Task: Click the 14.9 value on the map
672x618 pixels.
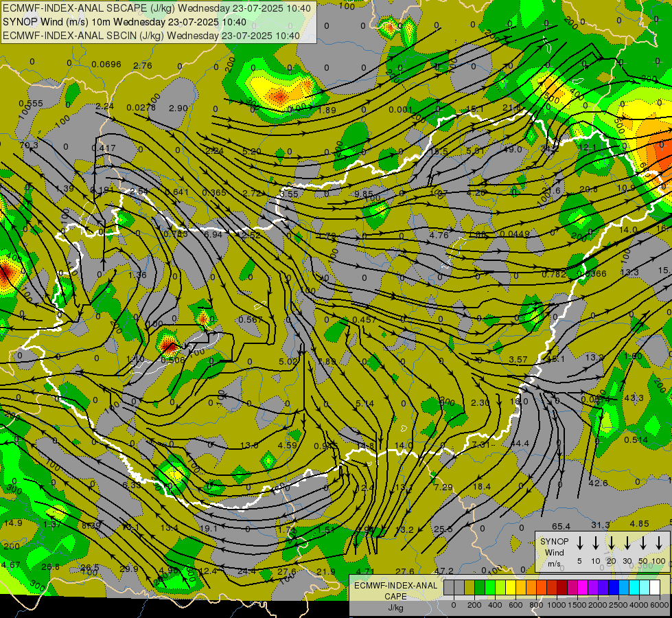Action: (x=13, y=523)
